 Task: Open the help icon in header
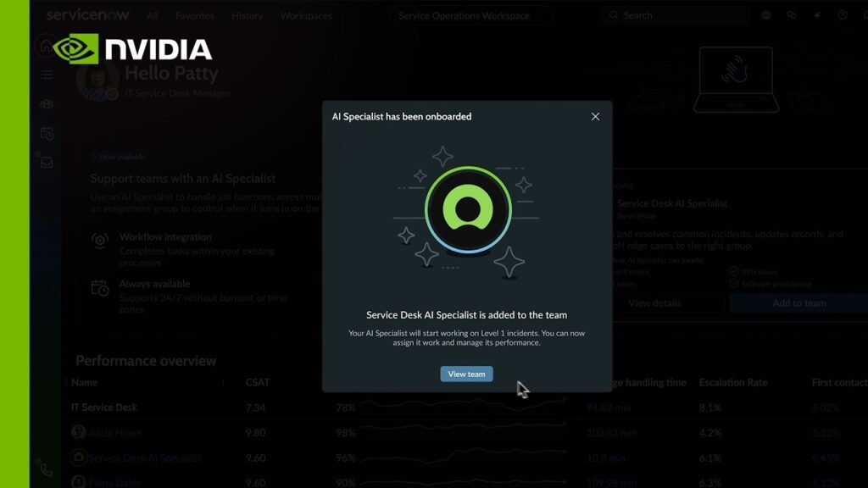click(842, 15)
